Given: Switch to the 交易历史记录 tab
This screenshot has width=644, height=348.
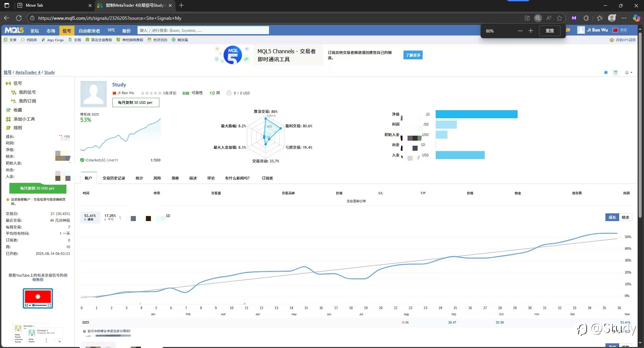Looking at the screenshot, I should point(114,178).
